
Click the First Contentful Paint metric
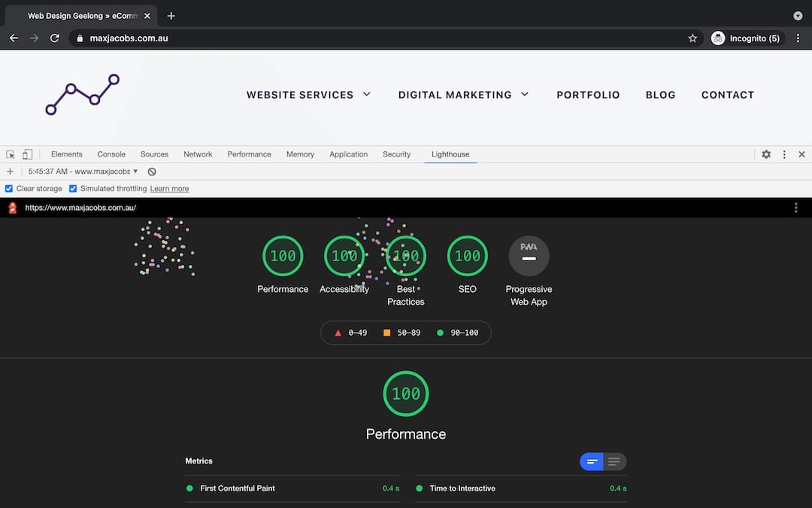(292, 488)
